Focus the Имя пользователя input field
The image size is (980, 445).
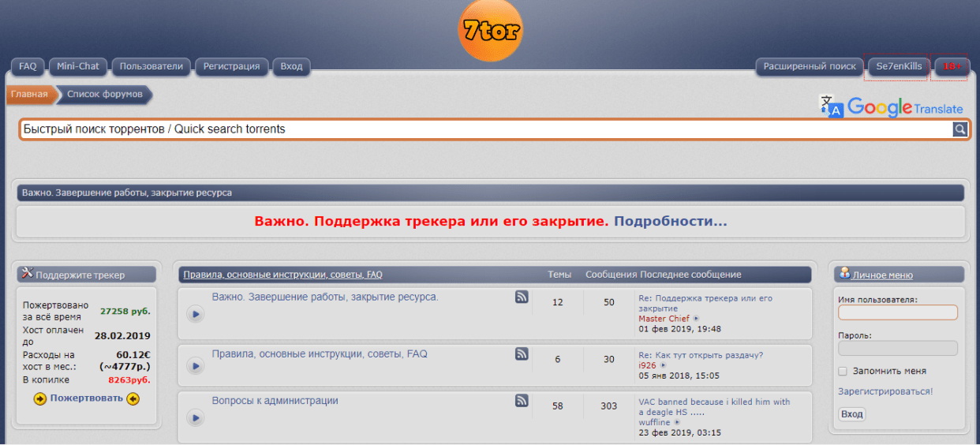pos(897,312)
